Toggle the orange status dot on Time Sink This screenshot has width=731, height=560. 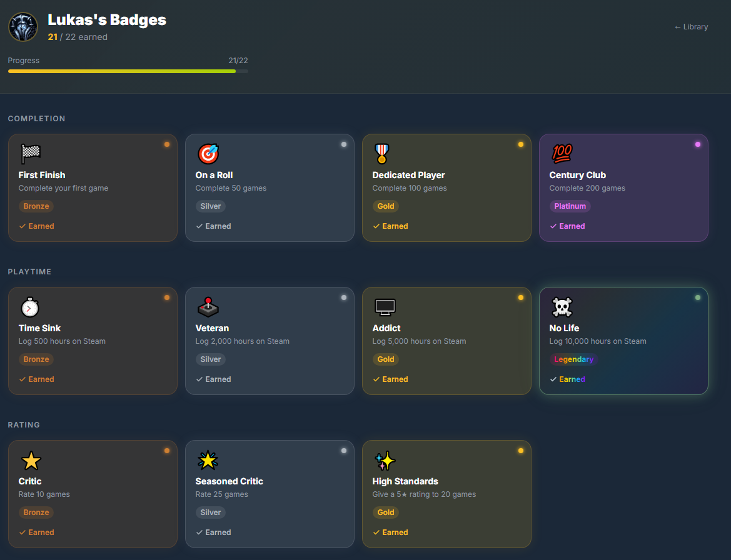point(166,297)
